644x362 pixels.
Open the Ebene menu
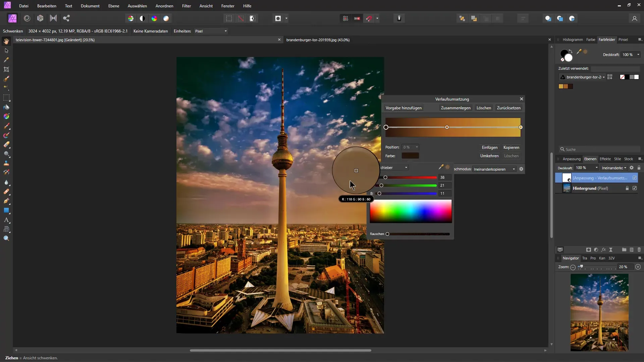point(114,6)
